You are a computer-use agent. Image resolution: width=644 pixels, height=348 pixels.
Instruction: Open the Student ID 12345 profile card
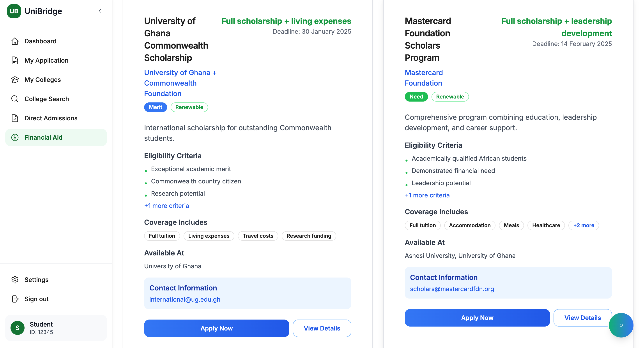pos(56,328)
